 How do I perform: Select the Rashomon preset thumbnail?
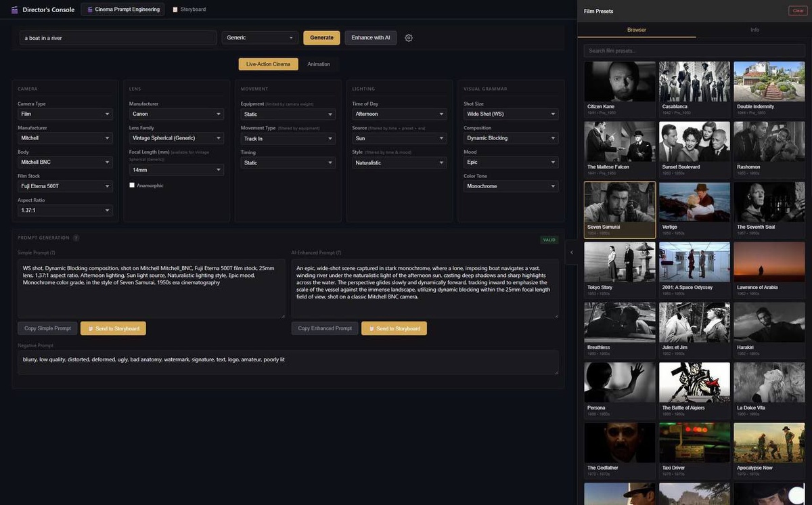coord(769,149)
